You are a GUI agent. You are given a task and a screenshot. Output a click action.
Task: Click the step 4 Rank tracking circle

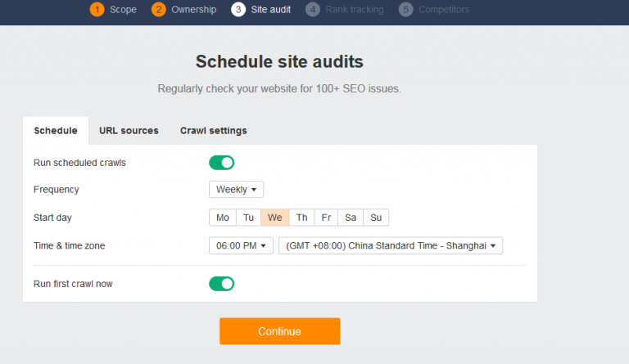pyautogui.click(x=313, y=9)
